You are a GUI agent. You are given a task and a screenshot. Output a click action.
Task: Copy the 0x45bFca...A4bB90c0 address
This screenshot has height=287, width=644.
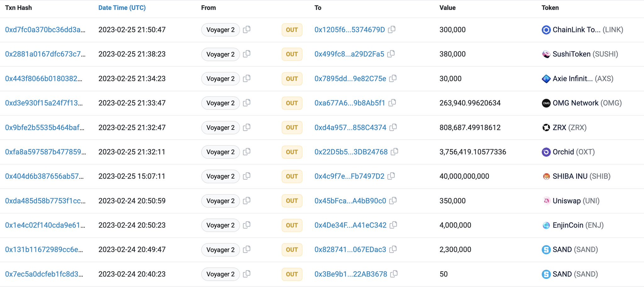coord(393,201)
